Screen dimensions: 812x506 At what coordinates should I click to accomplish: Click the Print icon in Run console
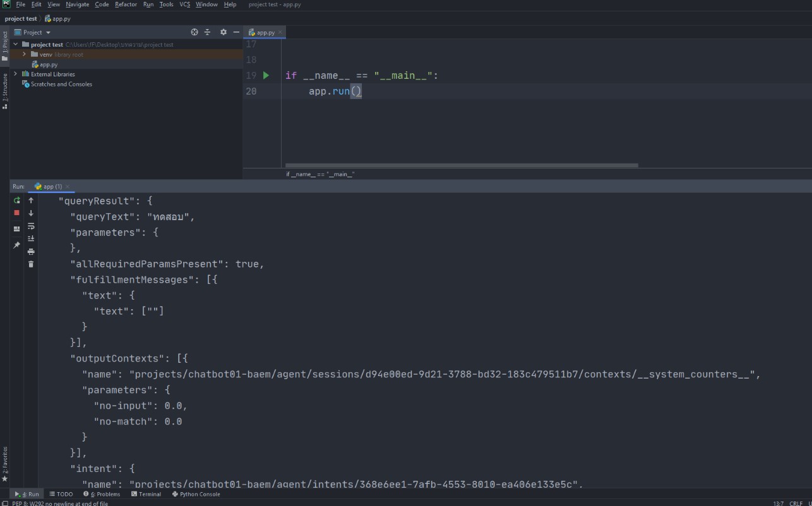coord(31,252)
